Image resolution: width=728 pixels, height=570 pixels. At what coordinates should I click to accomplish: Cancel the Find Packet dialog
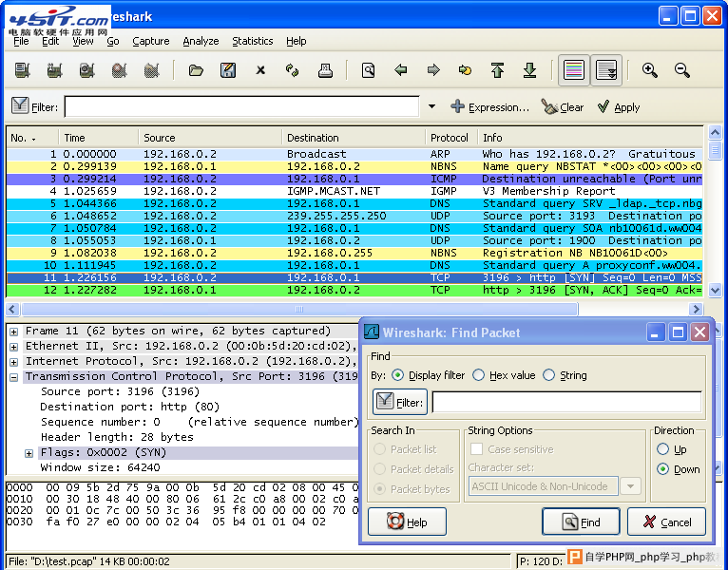667,522
